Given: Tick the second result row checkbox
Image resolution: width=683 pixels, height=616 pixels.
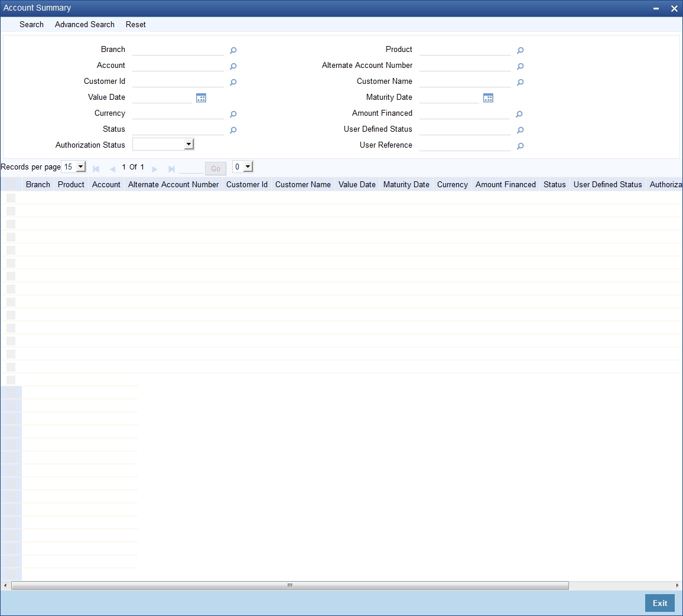Looking at the screenshot, I should point(11,211).
